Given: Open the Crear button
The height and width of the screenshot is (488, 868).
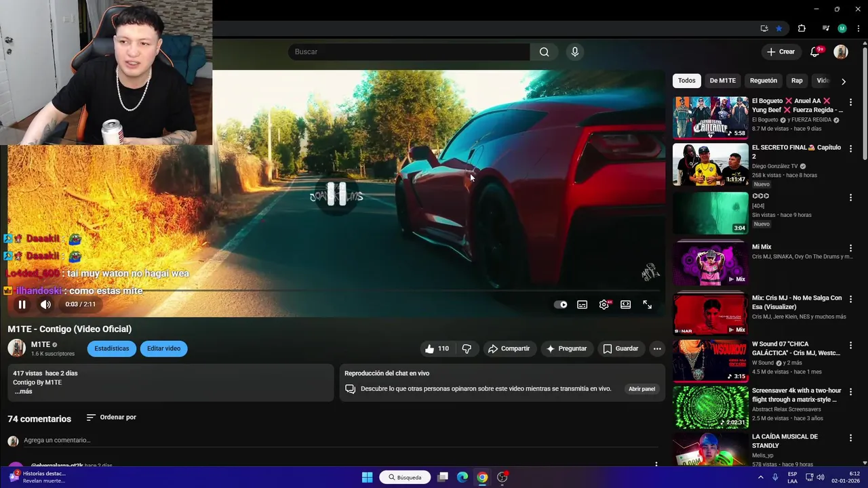Looking at the screenshot, I should pos(781,52).
